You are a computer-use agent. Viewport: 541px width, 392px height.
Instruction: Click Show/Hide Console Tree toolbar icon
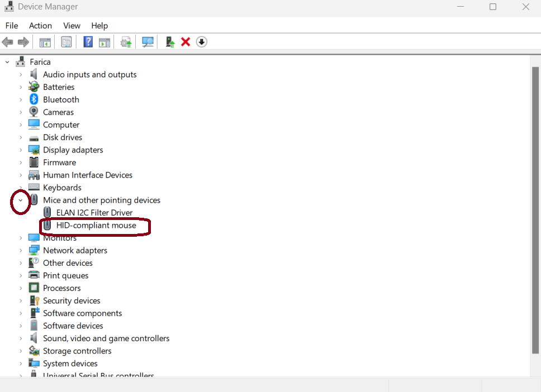pos(45,42)
